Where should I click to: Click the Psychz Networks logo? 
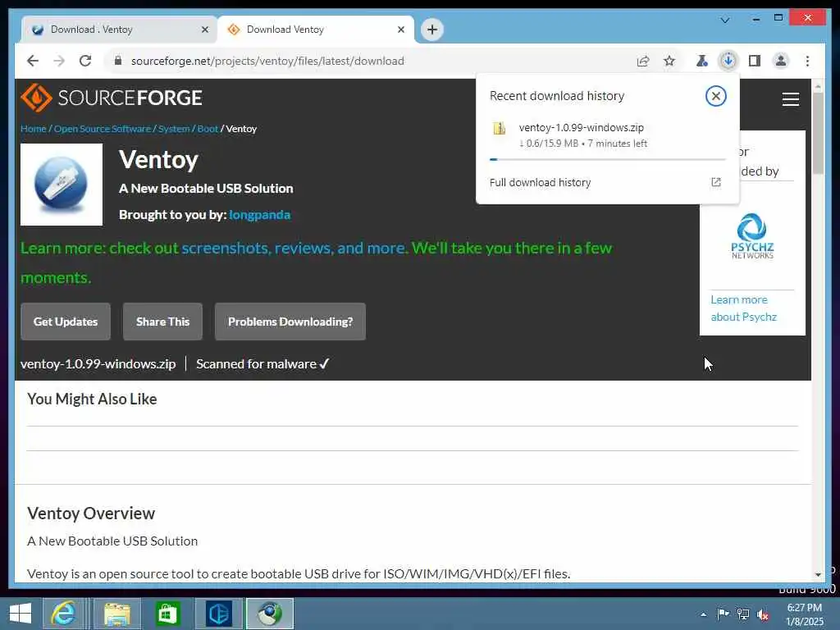752,236
